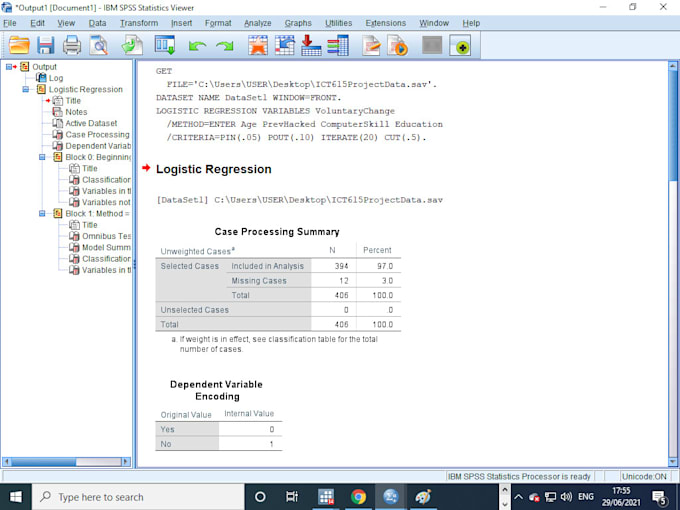Select Dependent Variab outline item
Image resolution: width=680 pixels, height=510 pixels.
click(98, 146)
